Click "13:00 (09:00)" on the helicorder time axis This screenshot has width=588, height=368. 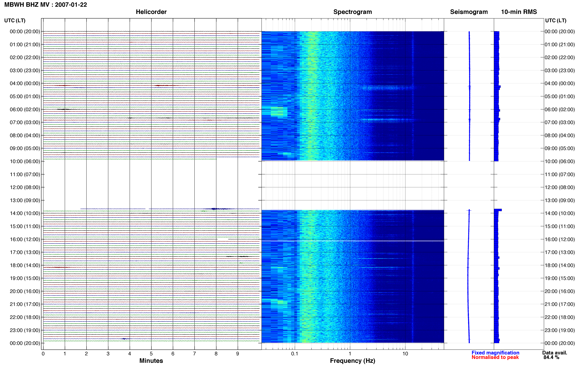point(25,200)
